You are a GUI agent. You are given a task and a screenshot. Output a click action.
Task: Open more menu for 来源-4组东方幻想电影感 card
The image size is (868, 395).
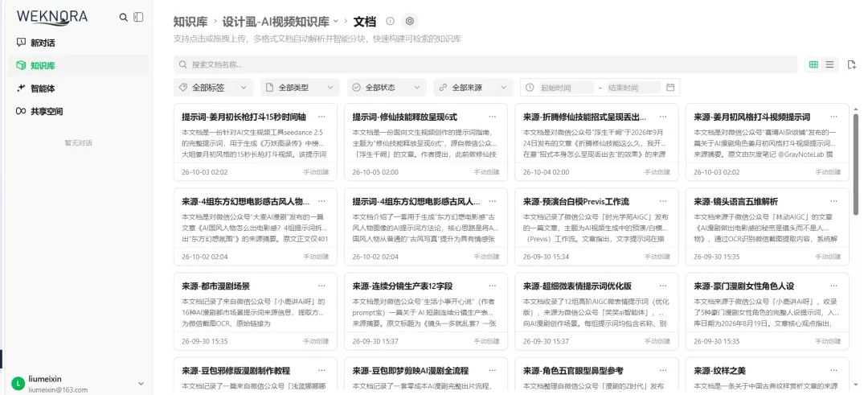point(321,202)
